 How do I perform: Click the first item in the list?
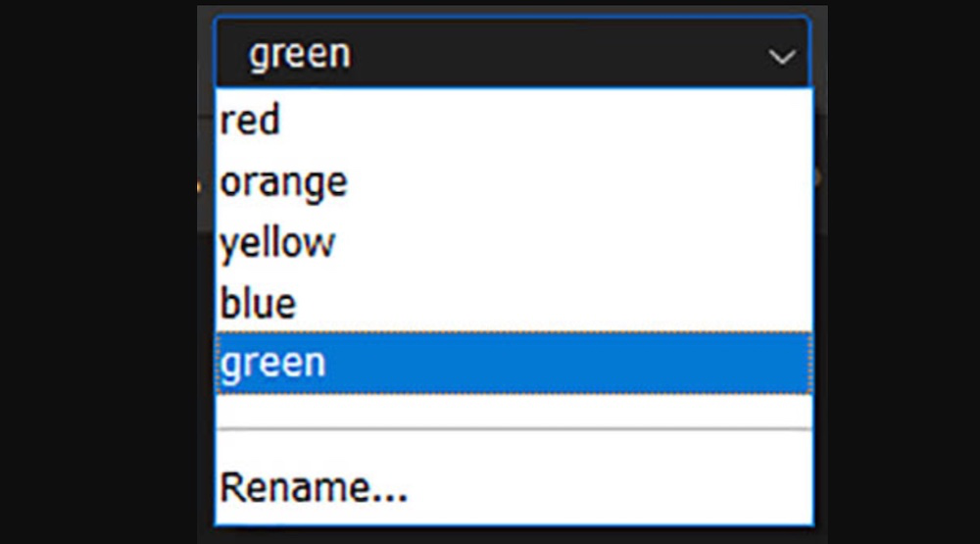[x=251, y=121]
